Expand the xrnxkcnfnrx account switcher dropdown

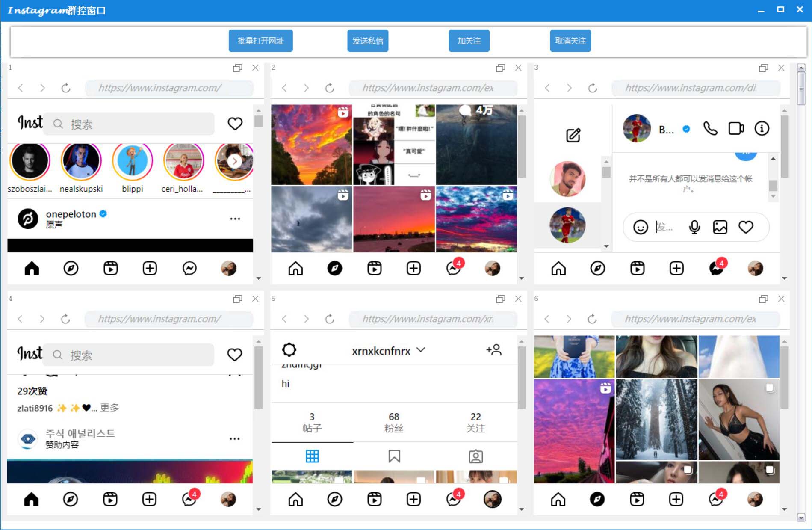tap(421, 350)
